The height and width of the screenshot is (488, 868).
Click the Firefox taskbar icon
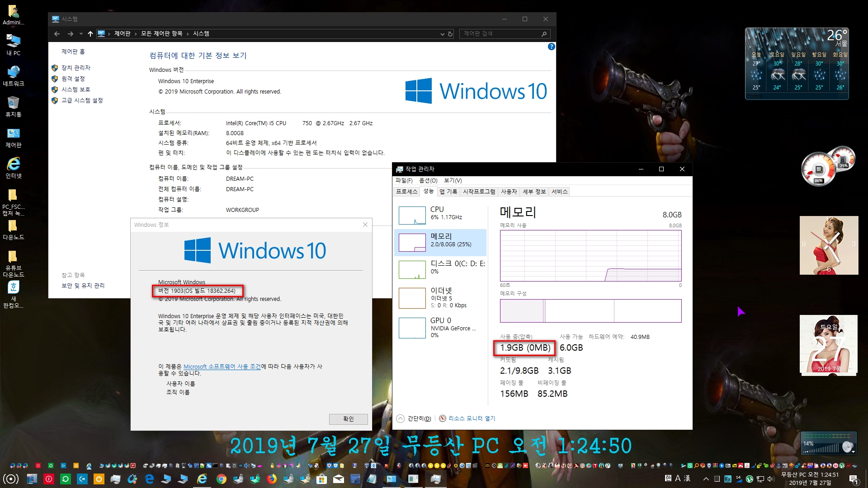pos(271,479)
